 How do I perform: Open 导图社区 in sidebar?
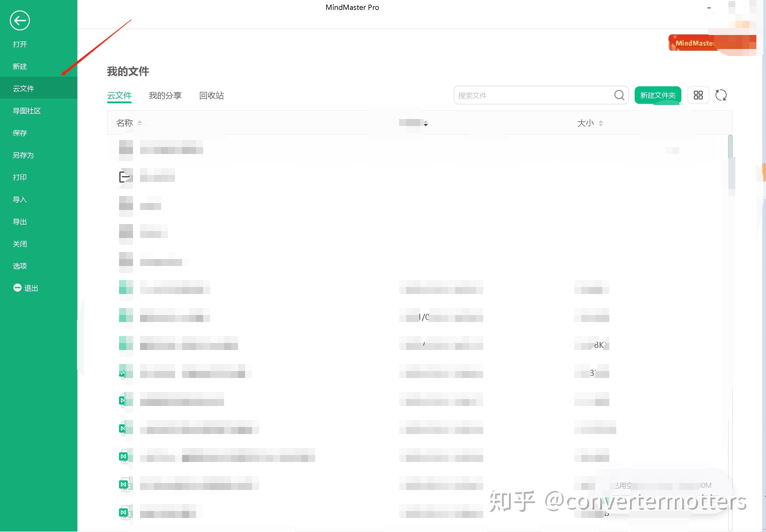coord(27,111)
